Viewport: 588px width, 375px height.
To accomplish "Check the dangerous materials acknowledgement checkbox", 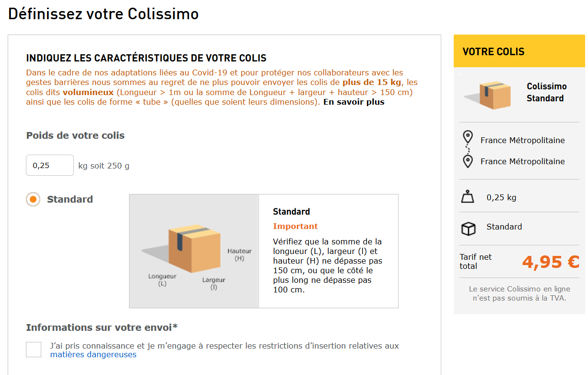I will [34, 350].
